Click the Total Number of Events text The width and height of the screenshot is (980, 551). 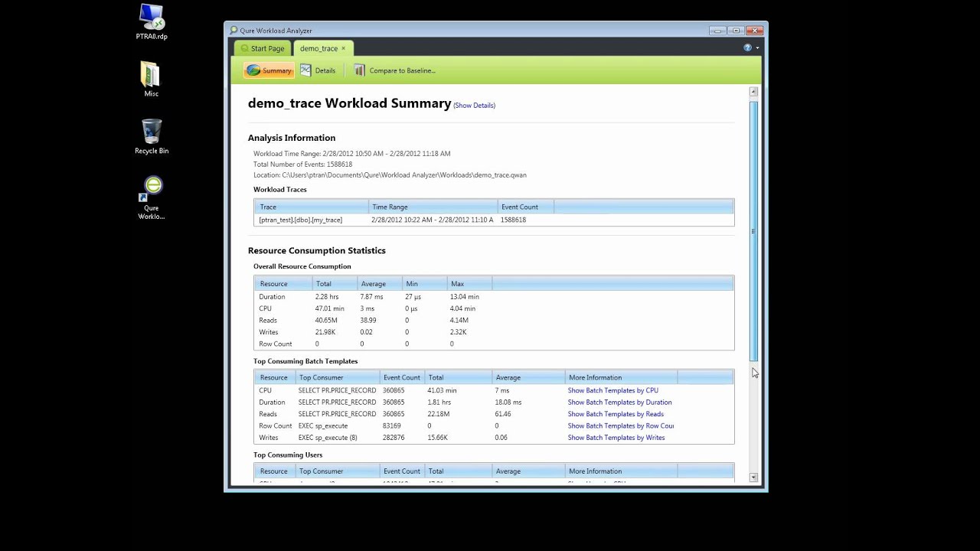tap(302, 165)
